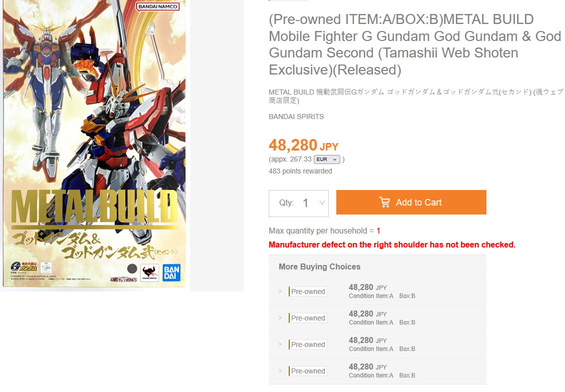
Task: Click the shopping cart icon
Action: point(384,202)
